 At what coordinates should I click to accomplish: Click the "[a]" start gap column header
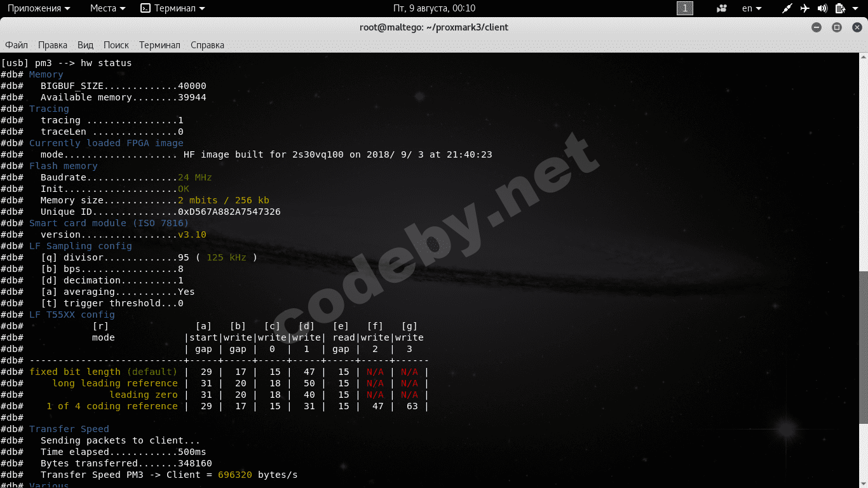click(203, 326)
